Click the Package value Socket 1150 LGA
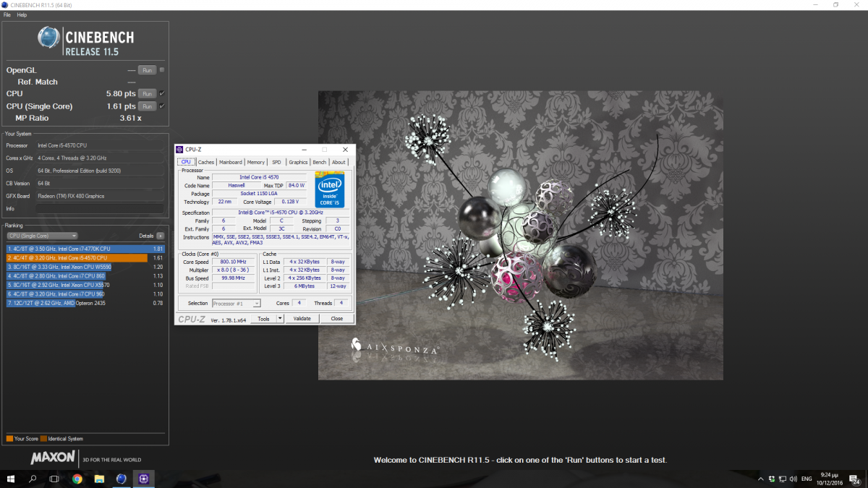This screenshot has height=488, width=868. [258, 194]
